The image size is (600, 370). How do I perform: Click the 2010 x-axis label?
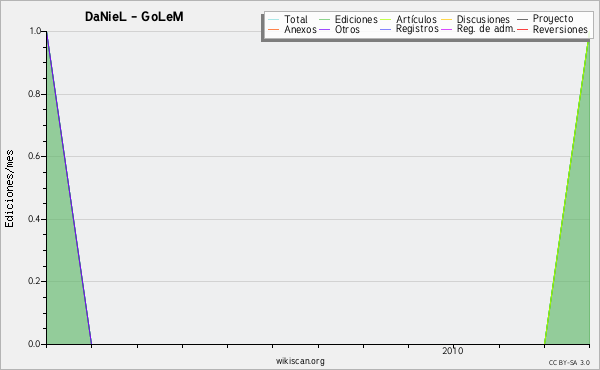[453, 351]
